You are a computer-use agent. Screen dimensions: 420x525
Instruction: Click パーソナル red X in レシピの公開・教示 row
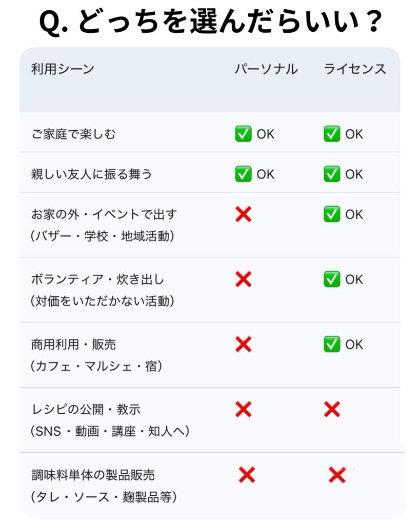tap(243, 409)
